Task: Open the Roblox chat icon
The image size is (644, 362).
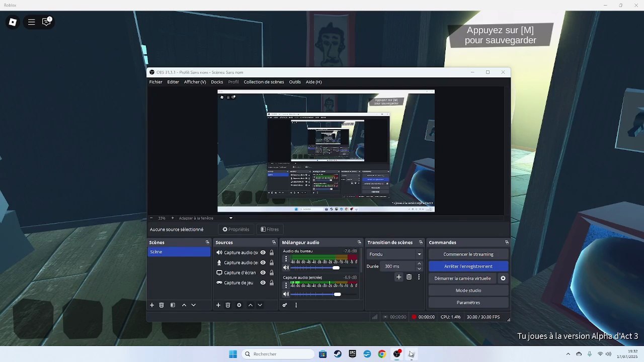Action: click(47, 22)
